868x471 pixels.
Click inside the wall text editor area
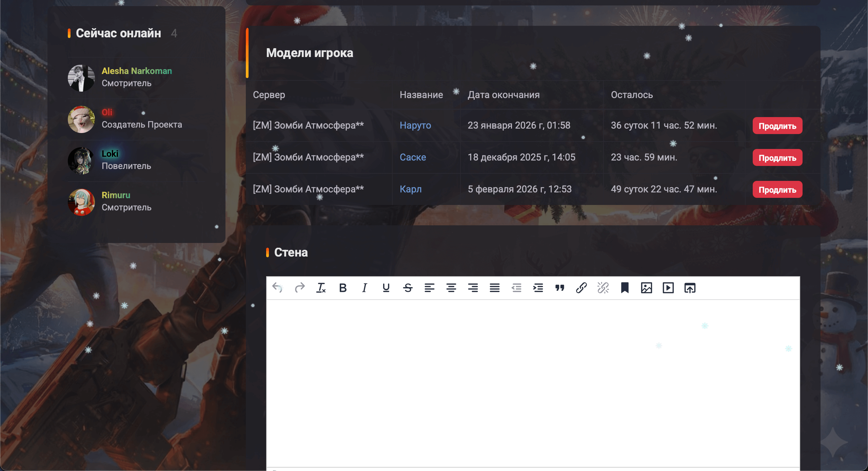(x=532, y=380)
